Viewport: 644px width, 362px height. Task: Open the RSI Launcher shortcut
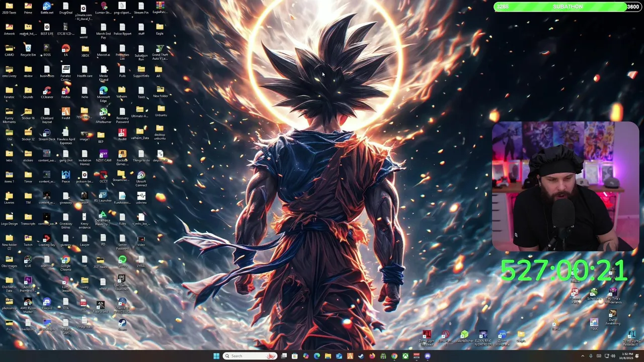pyautogui.click(x=103, y=197)
